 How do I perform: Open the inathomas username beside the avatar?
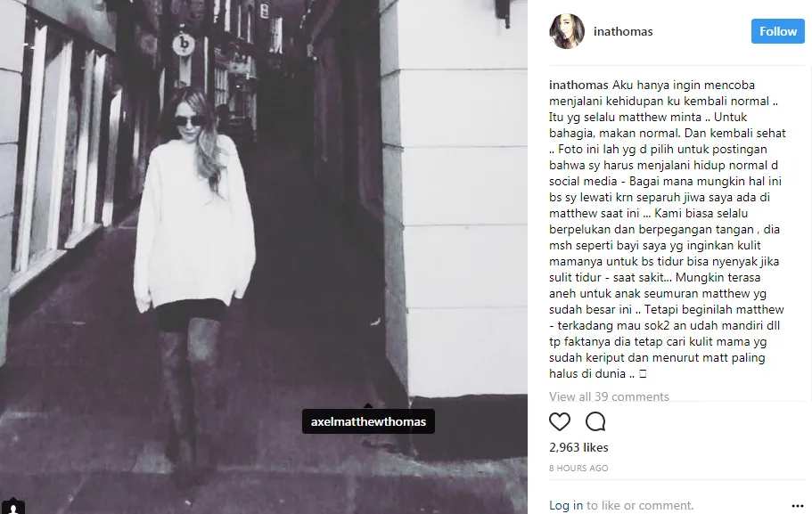click(x=623, y=31)
